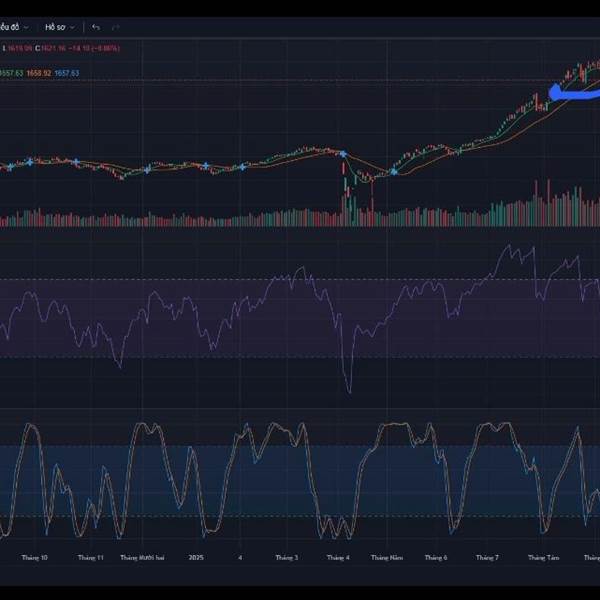Image resolution: width=600 pixels, height=600 pixels.
Task: Open the Biểu đồ dropdown in the toolbar
Action: (x=14, y=27)
